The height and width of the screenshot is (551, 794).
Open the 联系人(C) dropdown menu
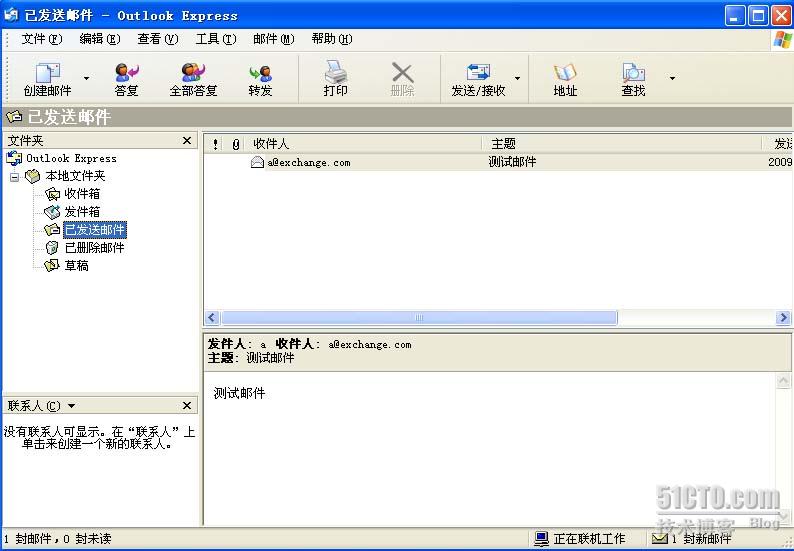click(42, 406)
